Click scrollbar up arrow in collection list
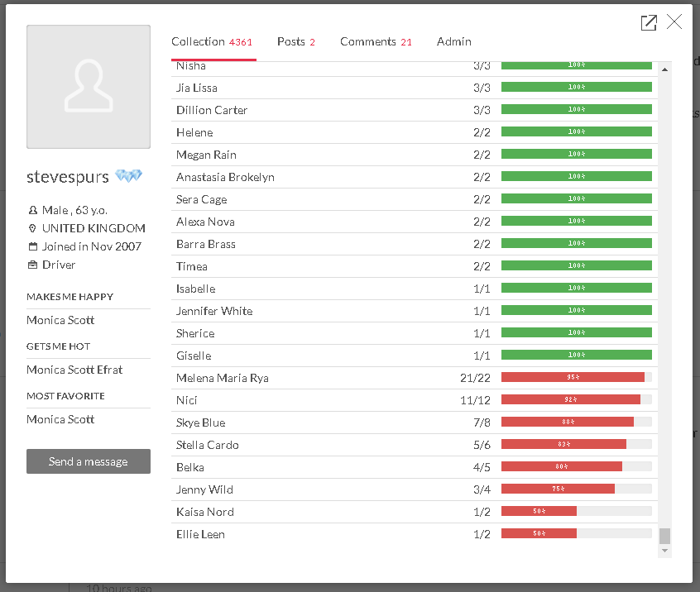 664,70
